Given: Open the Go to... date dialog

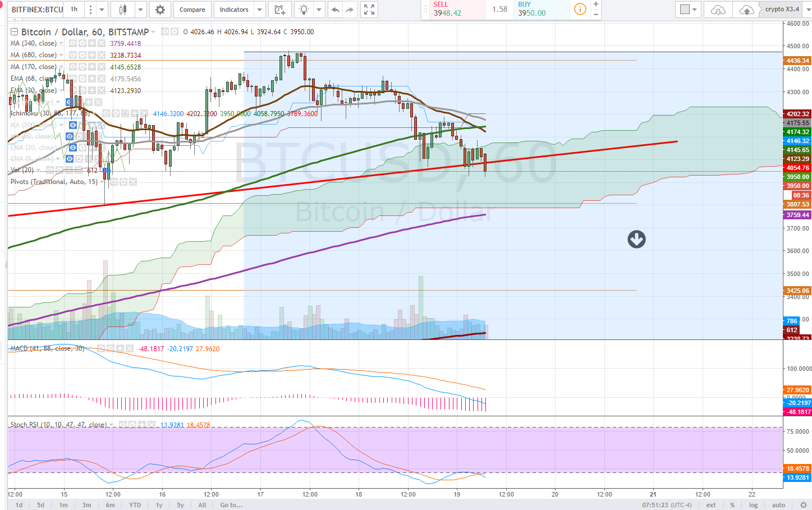Looking at the screenshot, I should pos(231,505).
